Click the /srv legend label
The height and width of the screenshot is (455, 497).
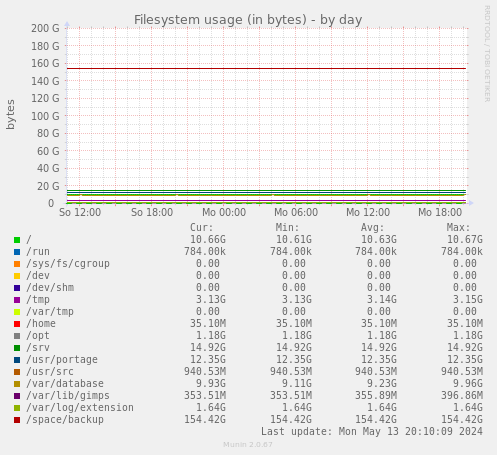(38, 347)
